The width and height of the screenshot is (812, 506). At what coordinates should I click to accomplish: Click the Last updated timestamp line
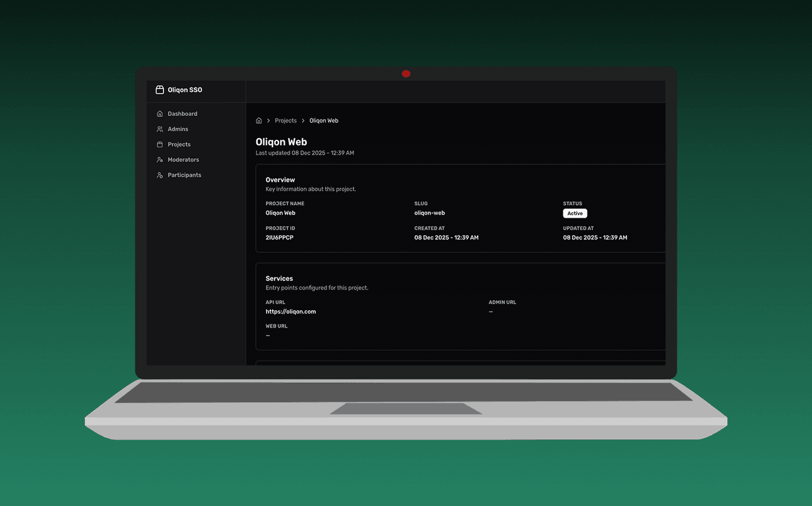(x=305, y=153)
